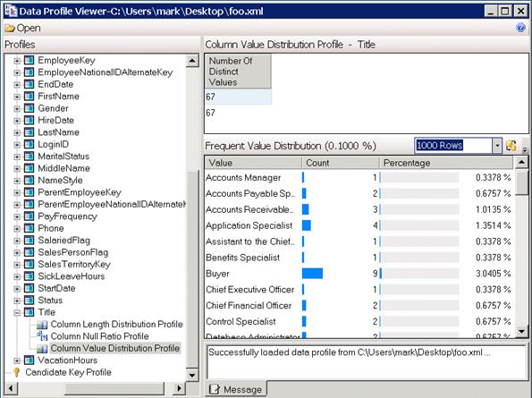Click profiles tree horizontal scroll left arrow

tap(11, 388)
